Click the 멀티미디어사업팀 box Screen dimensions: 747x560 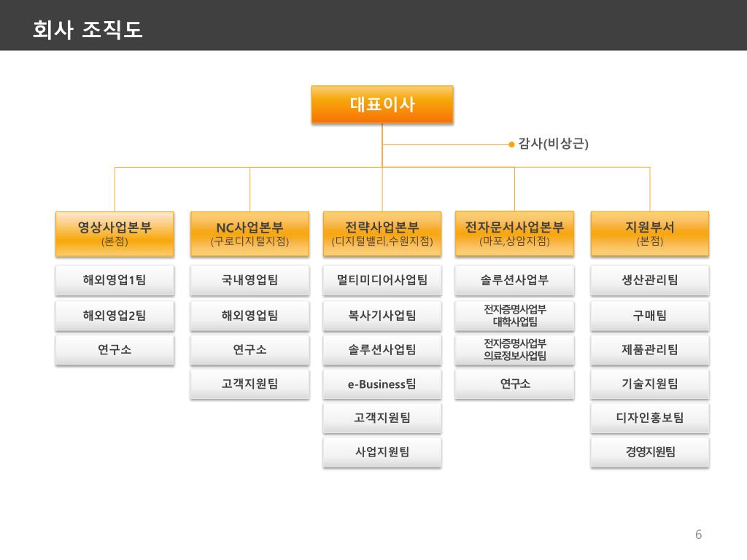pyautogui.click(x=382, y=280)
